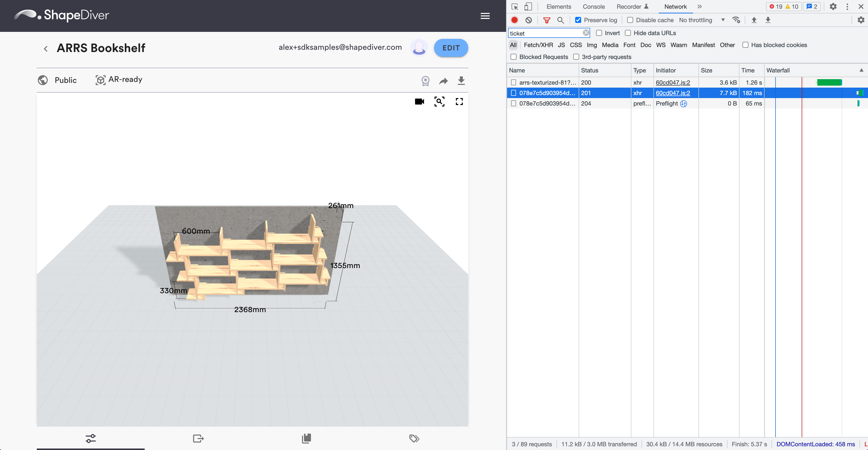This screenshot has height=450, width=868.
Task: Start a screen recording with the video camera icon
Action: click(419, 102)
